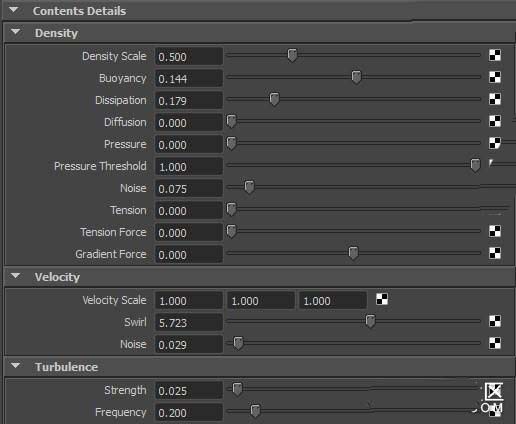This screenshot has height=424, width=516.
Task: Click the Density Scale value field
Action: 189,56
